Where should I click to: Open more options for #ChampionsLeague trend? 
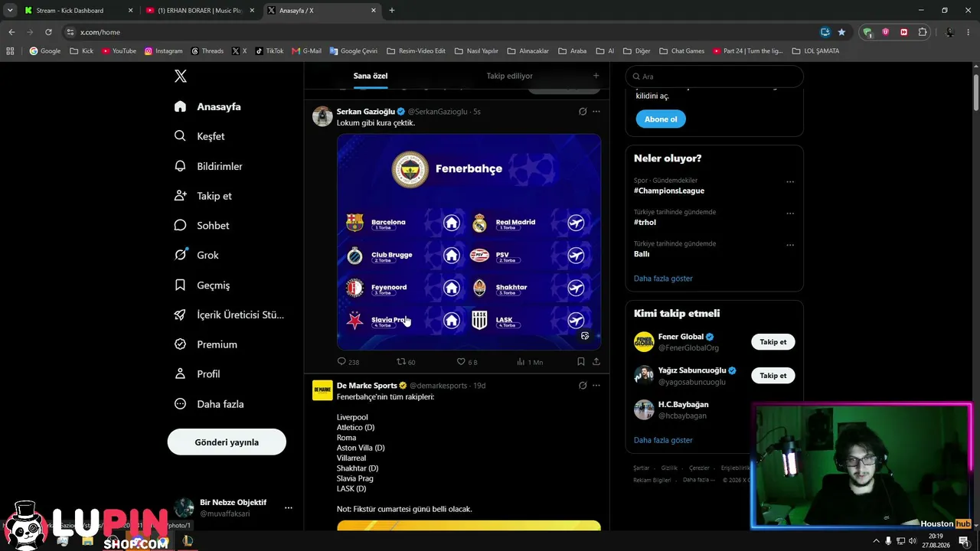[790, 182]
